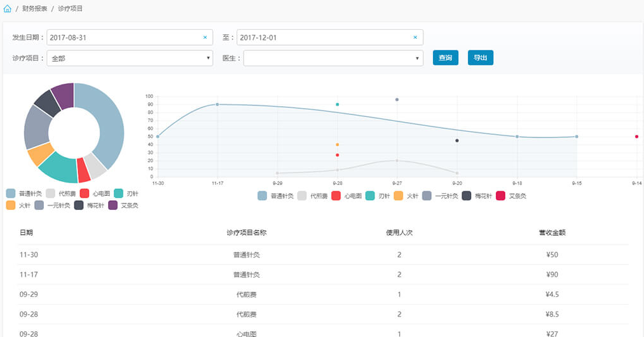Open the 诊疗项目 dropdown showing 全部

coord(130,58)
